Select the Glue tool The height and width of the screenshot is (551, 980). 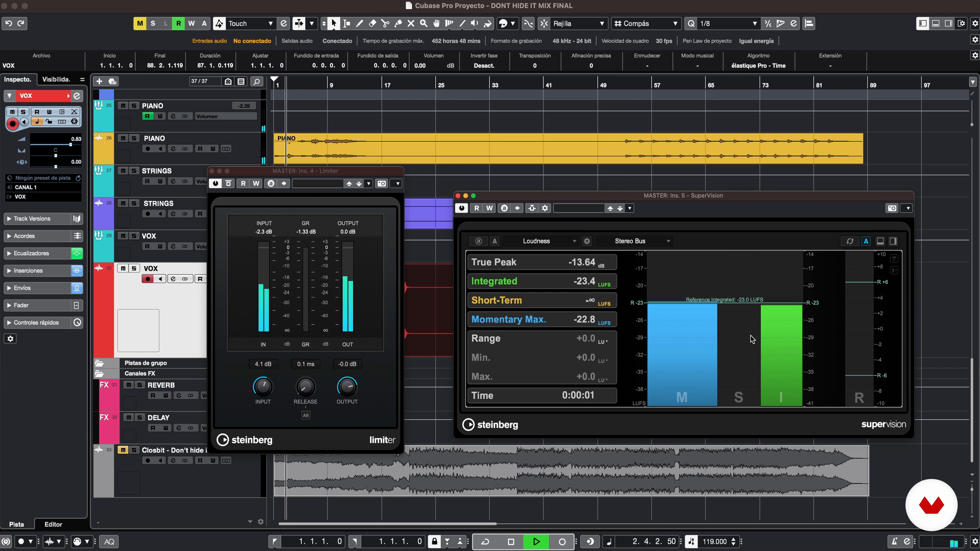tap(398, 23)
